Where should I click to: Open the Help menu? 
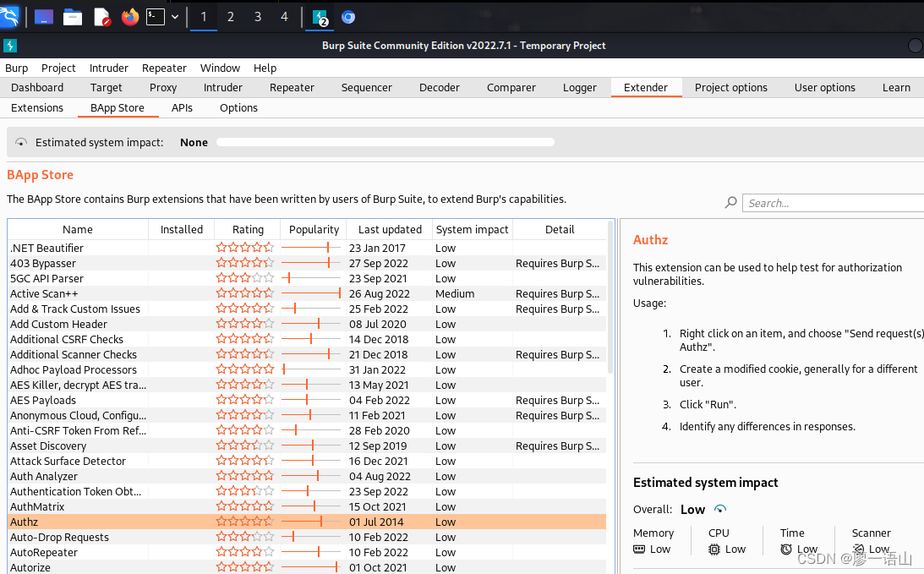click(x=265, y=68)
